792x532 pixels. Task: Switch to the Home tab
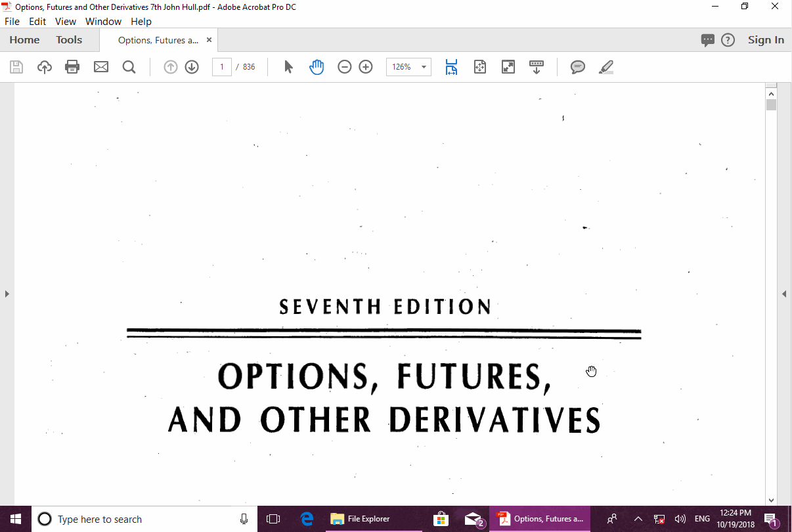click(24, 40)
